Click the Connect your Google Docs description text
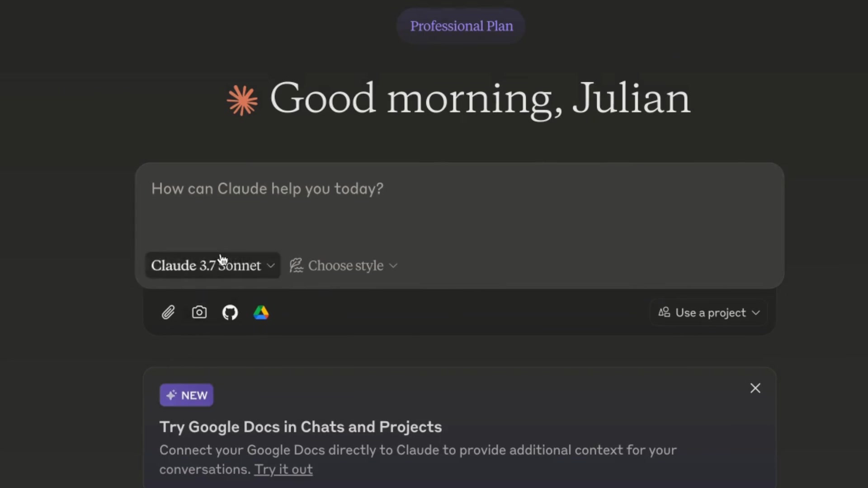Image resolution: width=868 pixels, height=488 pixels. (418, 460)
